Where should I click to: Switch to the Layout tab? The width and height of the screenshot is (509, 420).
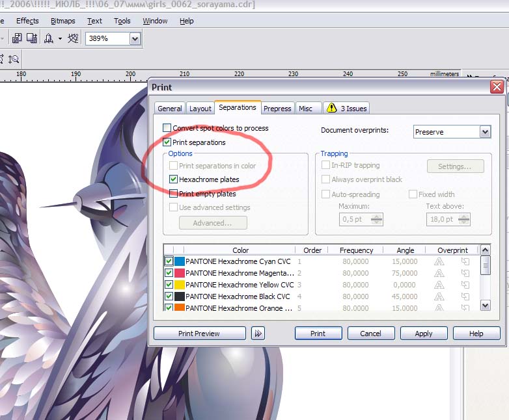coord(200,109)
